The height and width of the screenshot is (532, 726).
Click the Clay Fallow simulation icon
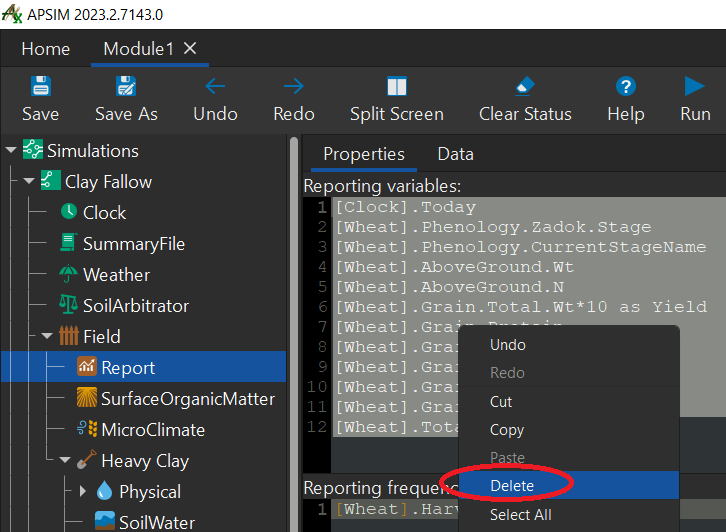pos(50,180)
